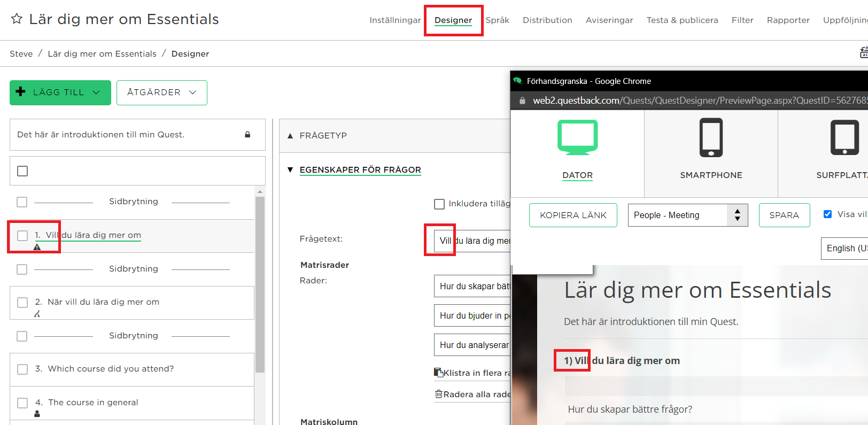The image size is (868, 425).
Task: Enable the Inkludera tillägg checkbox
Action: [439, 204]
